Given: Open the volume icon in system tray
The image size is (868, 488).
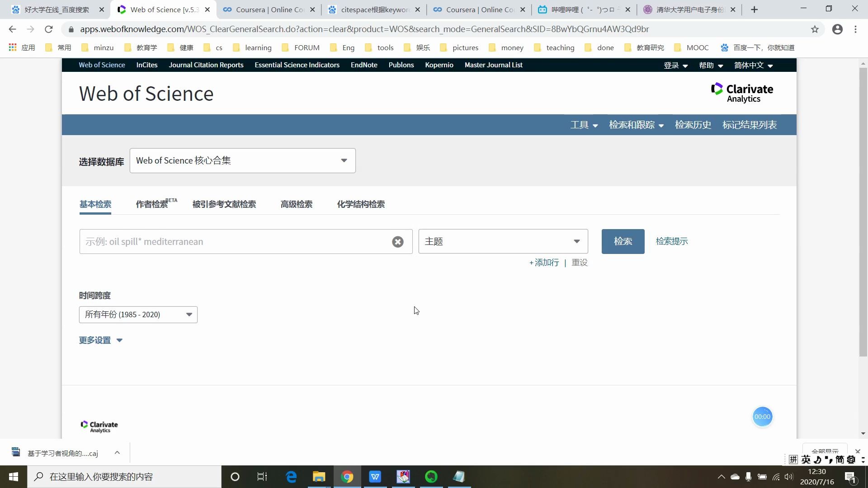Looking at the screenshot, I should (789, 477).
